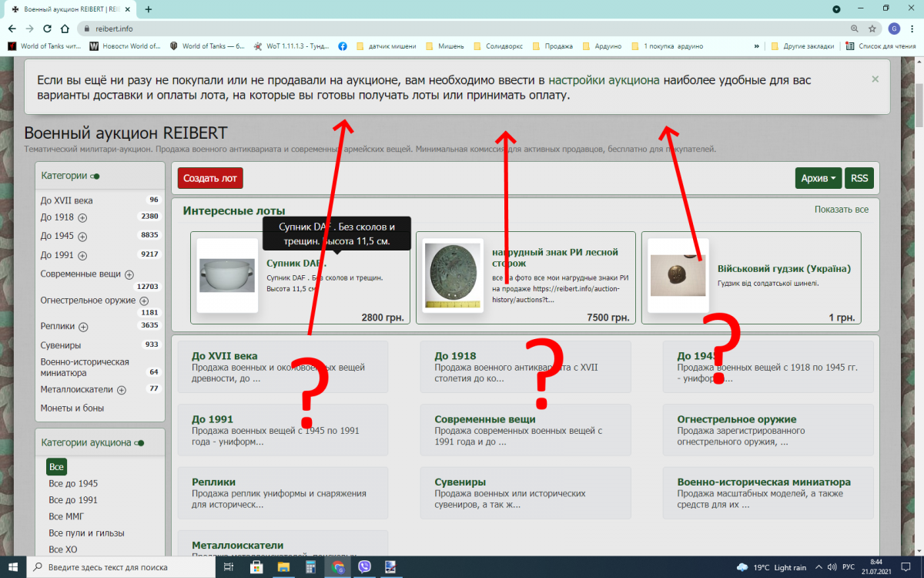Open Calculator from the taskbar
Image resolution: width=924 pixels, height=578 pixels.
[310, 566]
